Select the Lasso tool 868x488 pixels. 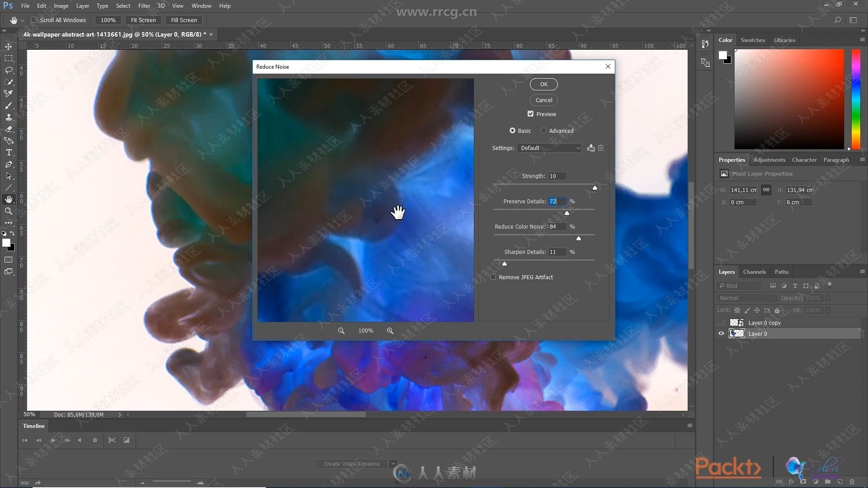[8, 70]
